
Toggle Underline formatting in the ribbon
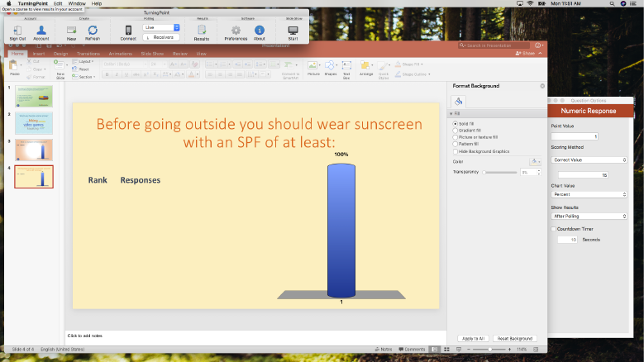coord(126,74)
